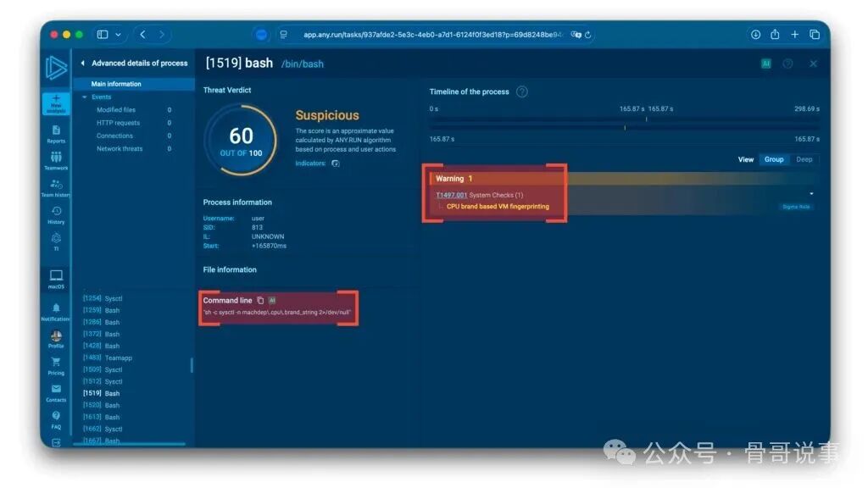Show help for Timeline of the process
Screen dimensions: 868x488
522,91
